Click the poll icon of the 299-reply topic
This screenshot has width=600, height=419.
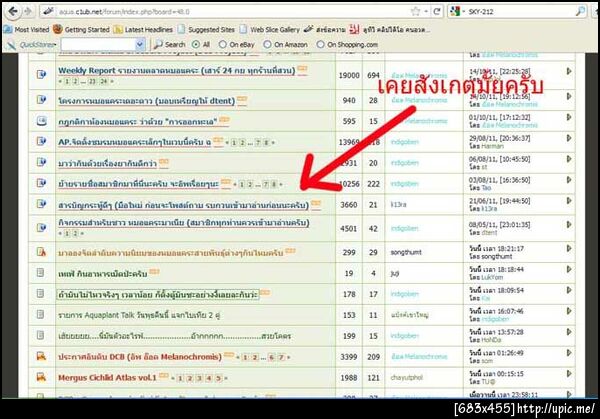[41, 252]
